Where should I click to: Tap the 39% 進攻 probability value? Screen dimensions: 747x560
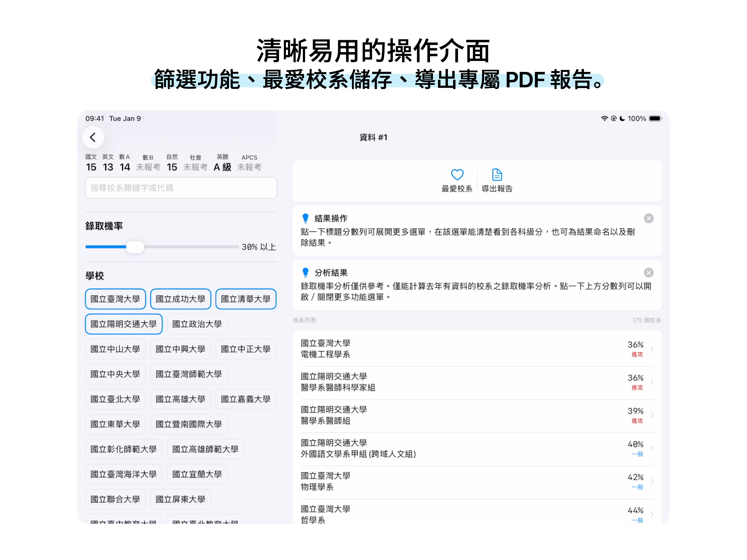(x=635, y=416)
